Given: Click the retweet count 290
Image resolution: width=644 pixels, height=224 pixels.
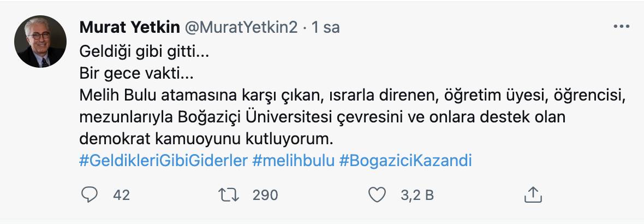Looking at the screenshot, I should 265,195.
